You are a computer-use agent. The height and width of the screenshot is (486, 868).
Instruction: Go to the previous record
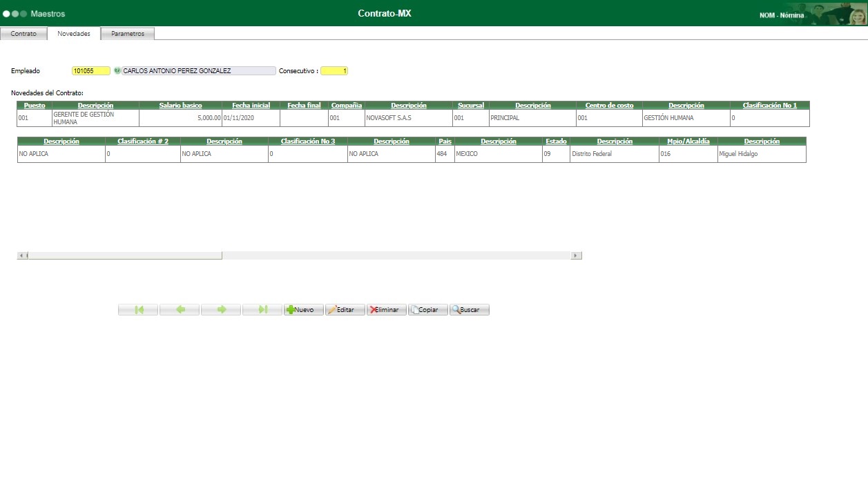(180, 310)
